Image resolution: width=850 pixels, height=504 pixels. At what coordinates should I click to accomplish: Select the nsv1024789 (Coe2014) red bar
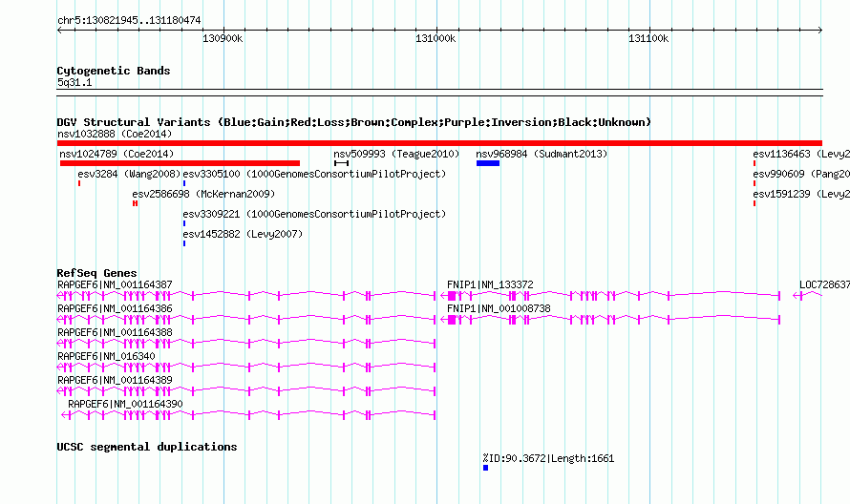[x=180, y=163]
